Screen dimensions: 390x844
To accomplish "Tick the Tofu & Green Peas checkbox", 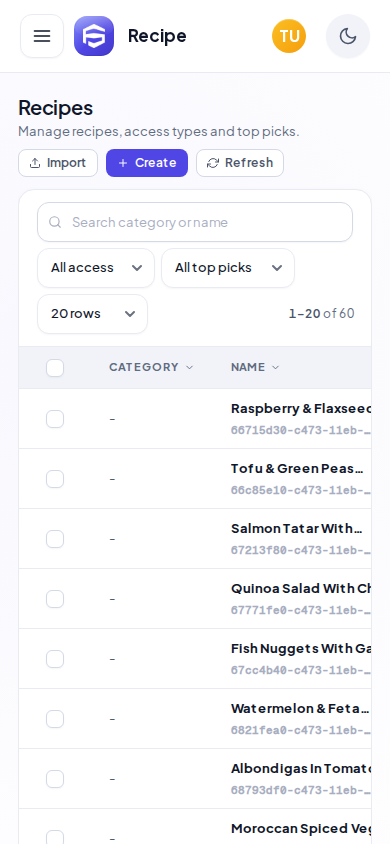I will coord(55,479).
